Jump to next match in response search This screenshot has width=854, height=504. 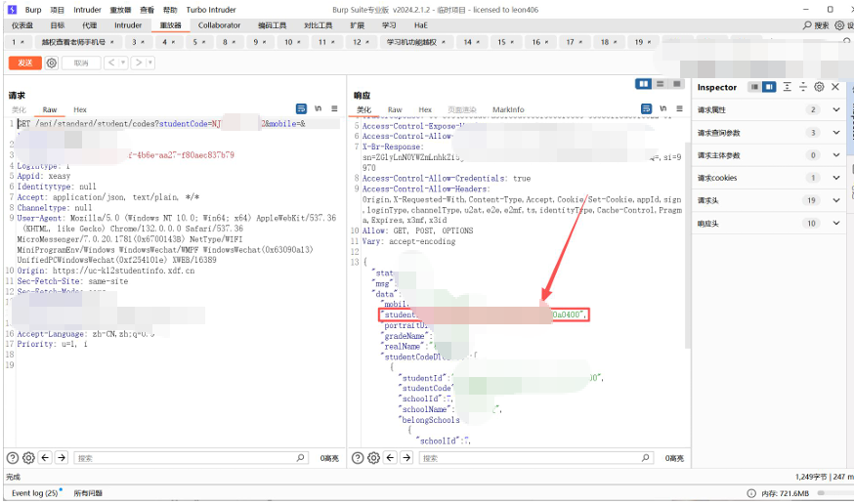point(406,458)
